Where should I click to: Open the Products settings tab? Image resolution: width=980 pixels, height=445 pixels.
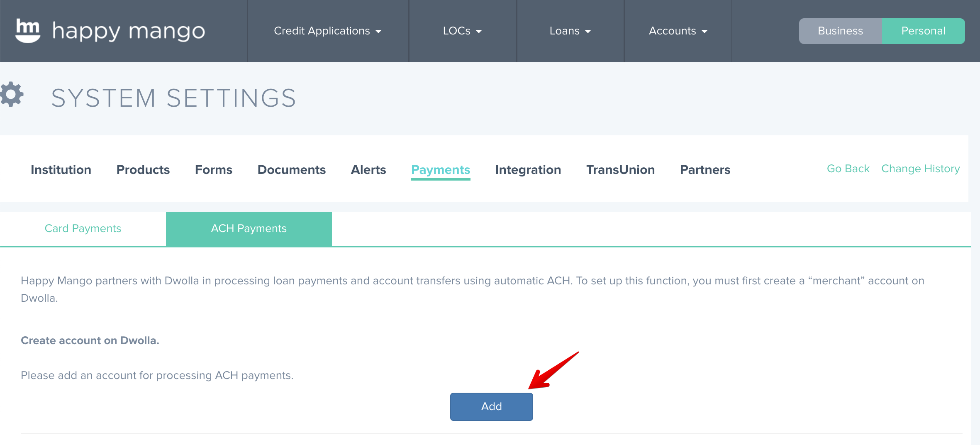[143, 170]
